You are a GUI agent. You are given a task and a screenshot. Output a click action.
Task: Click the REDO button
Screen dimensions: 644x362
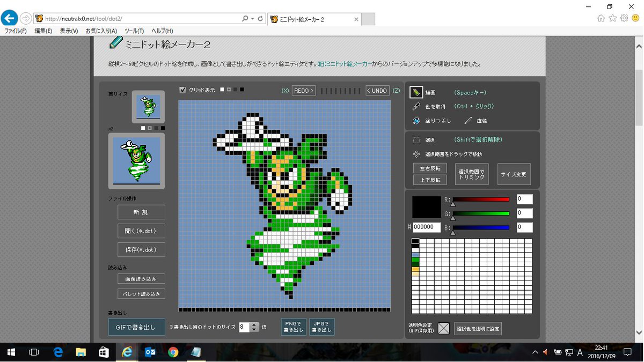[304, 91]
